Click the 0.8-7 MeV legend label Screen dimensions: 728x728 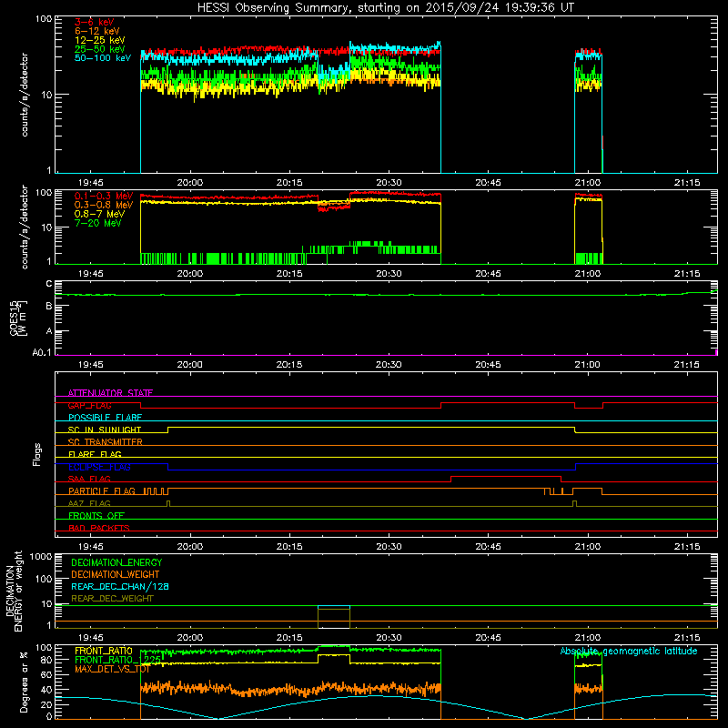(99, 214)
